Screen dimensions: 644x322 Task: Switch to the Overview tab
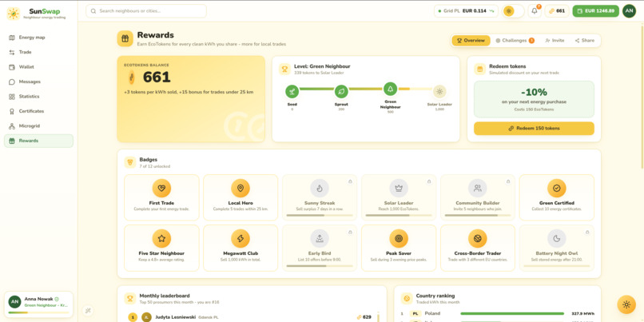(471, 41)
